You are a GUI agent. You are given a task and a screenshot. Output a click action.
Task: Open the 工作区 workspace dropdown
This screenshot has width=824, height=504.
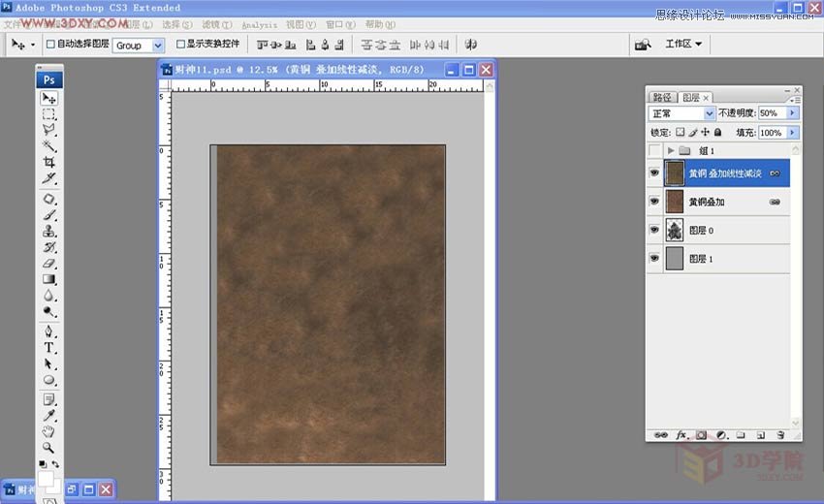tap(683, 45)
